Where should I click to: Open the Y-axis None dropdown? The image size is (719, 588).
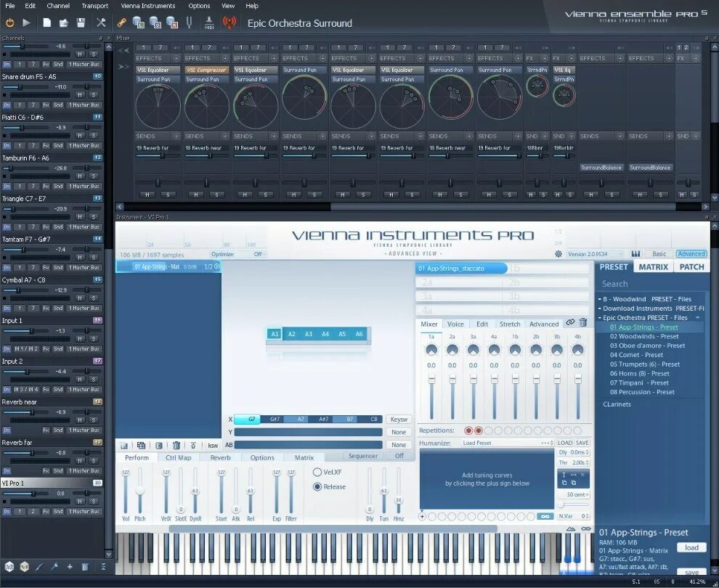tap(399, 432)
